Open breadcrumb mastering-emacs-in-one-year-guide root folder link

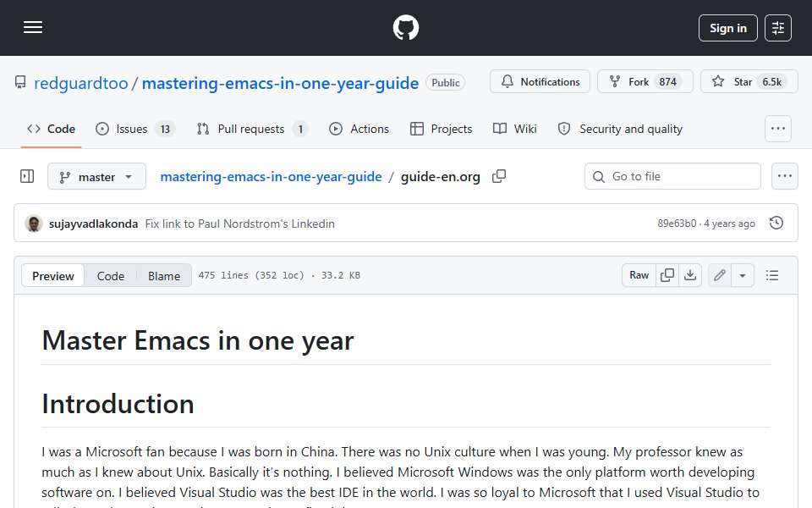click(271, 177)
